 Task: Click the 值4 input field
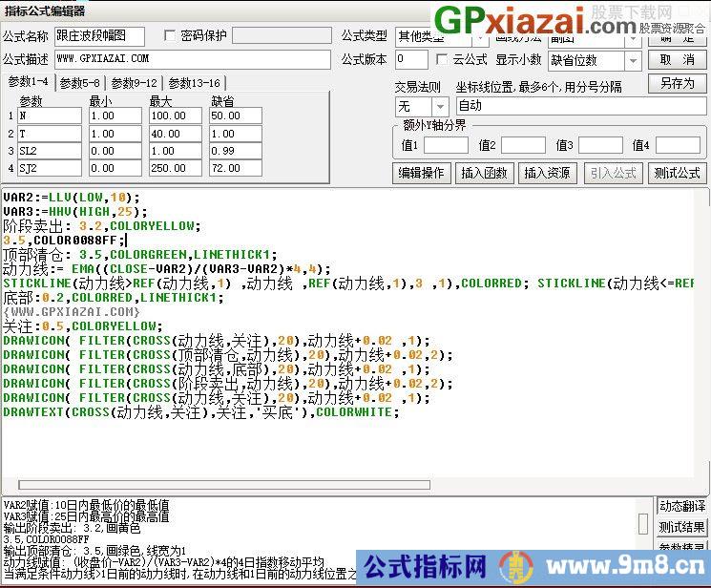tap(678, 146)
